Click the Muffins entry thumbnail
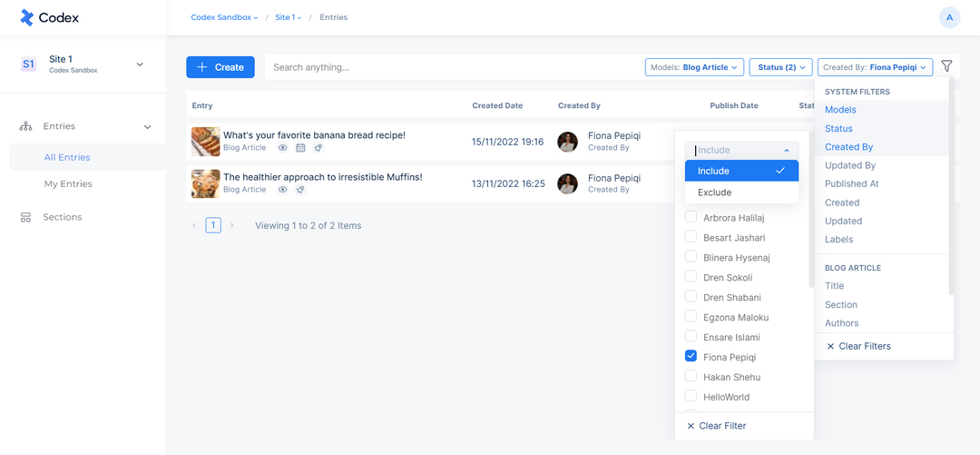 (206, 183)
